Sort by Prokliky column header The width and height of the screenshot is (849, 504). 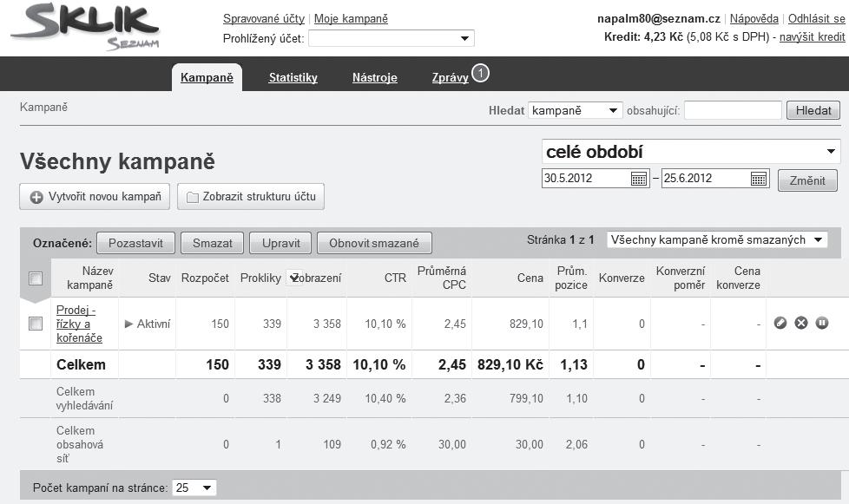[260, 278]
